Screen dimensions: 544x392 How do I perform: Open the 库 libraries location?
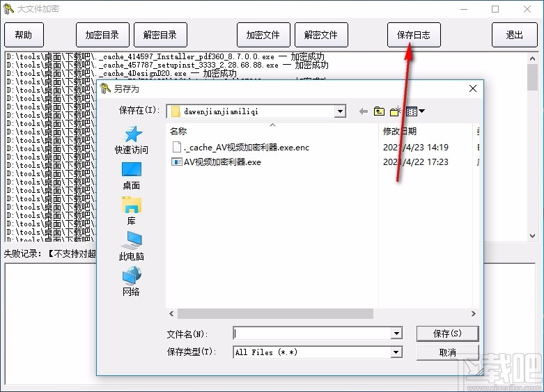(132, 211)
